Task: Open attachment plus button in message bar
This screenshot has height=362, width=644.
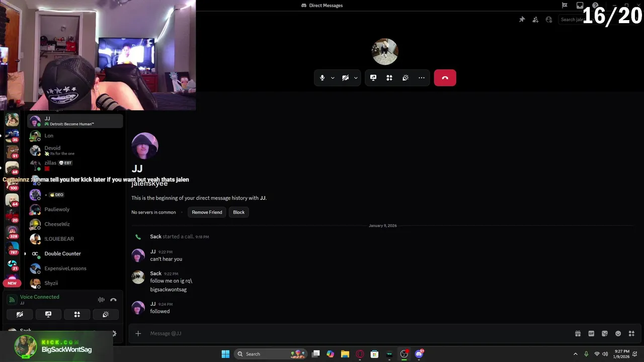Action: tap(138, 333)
